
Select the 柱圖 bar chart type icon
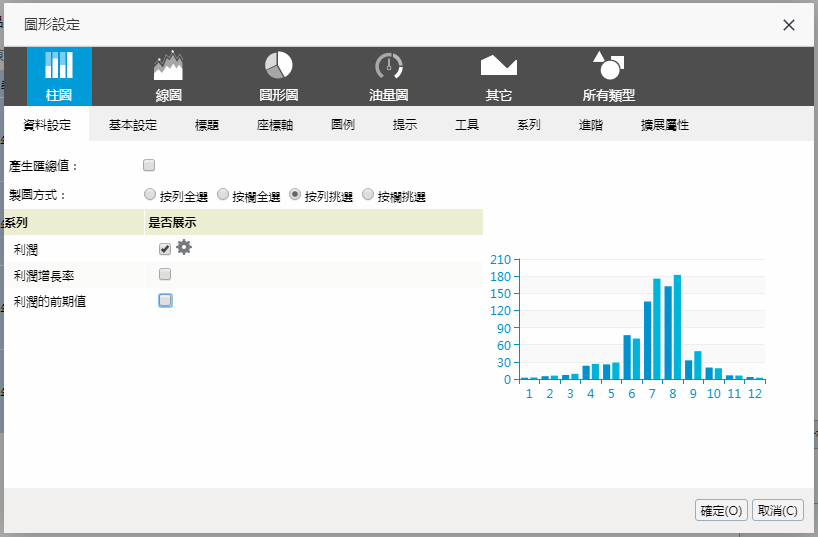click(59, 76)
